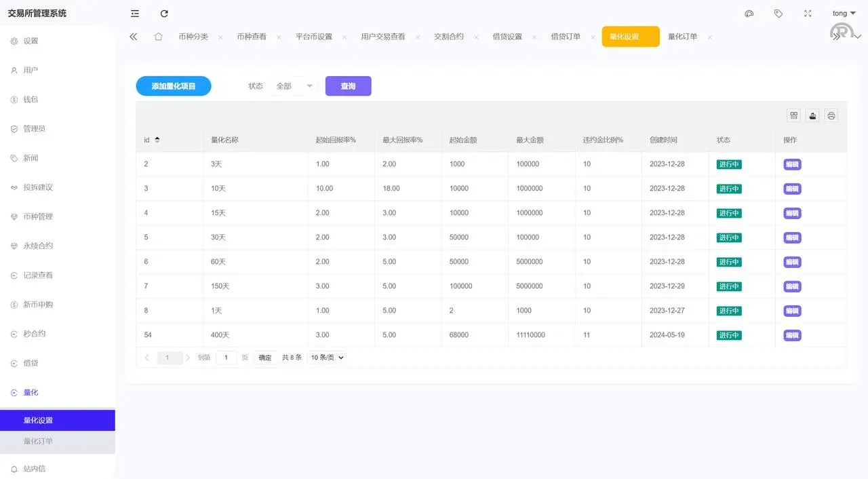Open the 10条/页 page size dropdown
The height and width of the screenshot is (479, 868).
[x=326, y=357]
